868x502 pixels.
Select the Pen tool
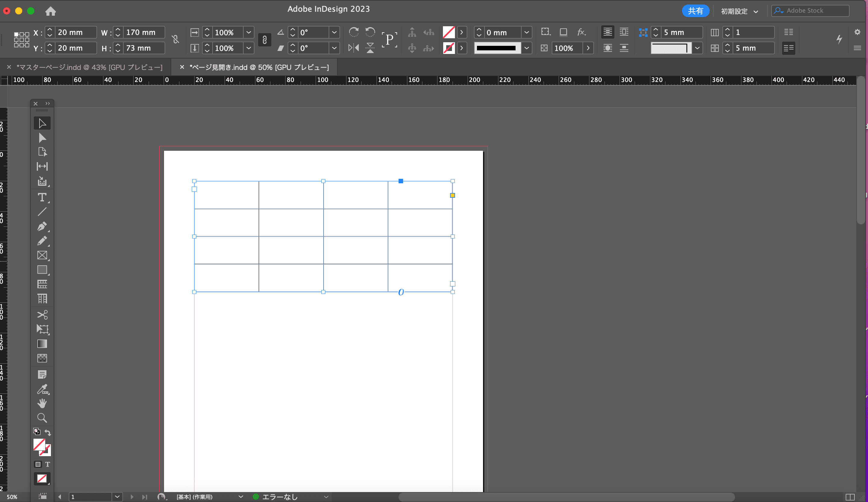(x=42, y=226)
